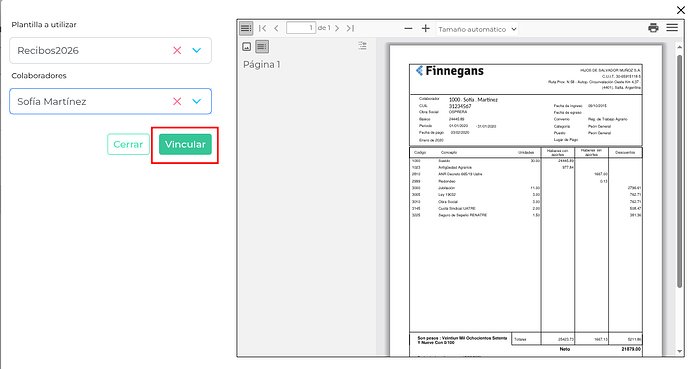Click the 'Neto' total label
The width and height of the screenshot is (690, 369).
click(x=565, y=349)
